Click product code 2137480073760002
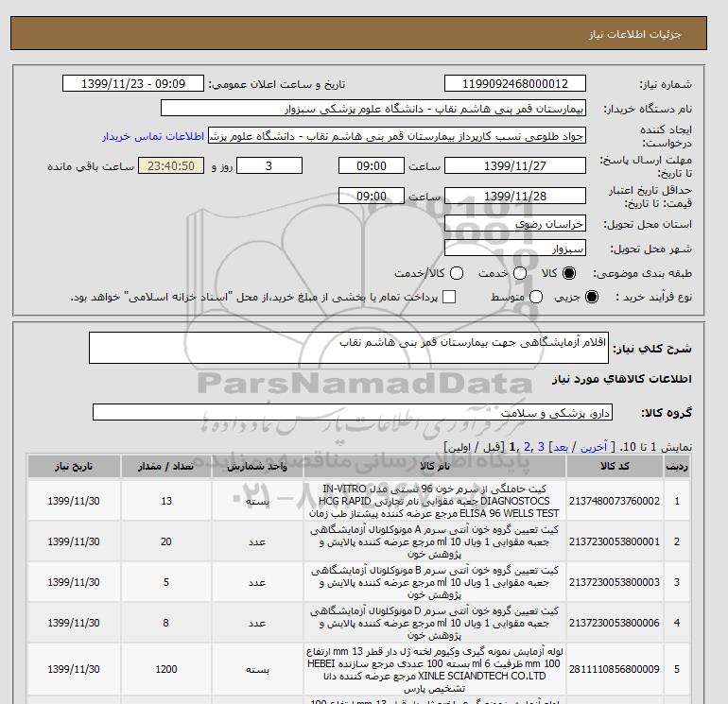This screenshot has height=704, width=728. pos(615,501)
